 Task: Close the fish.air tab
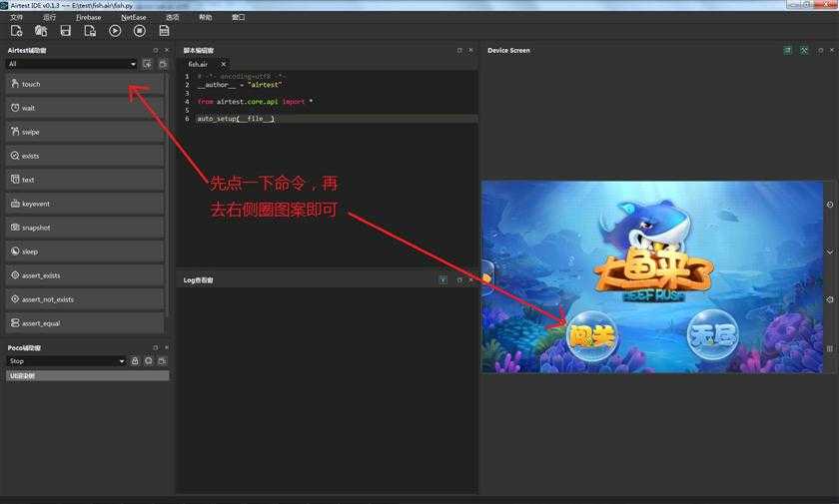click(223, 64)
